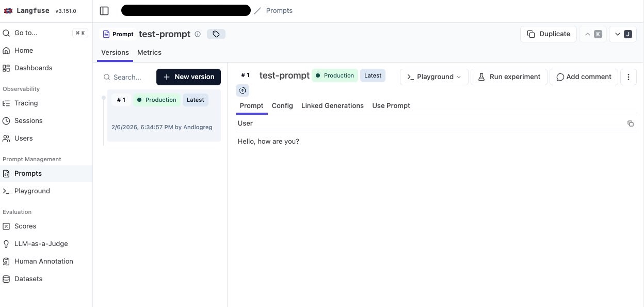Toggle the sidebar panel icon
Viewport: 644px width, 307px height.
point(104,11)
